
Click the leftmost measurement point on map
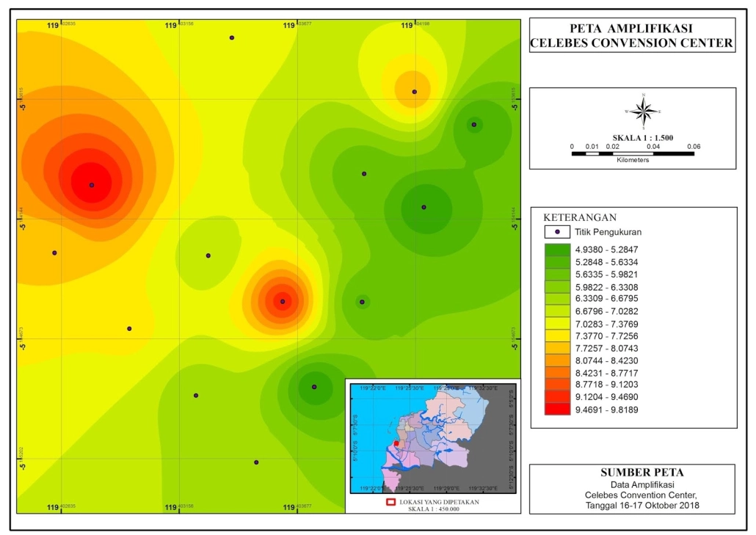point(54,252)
